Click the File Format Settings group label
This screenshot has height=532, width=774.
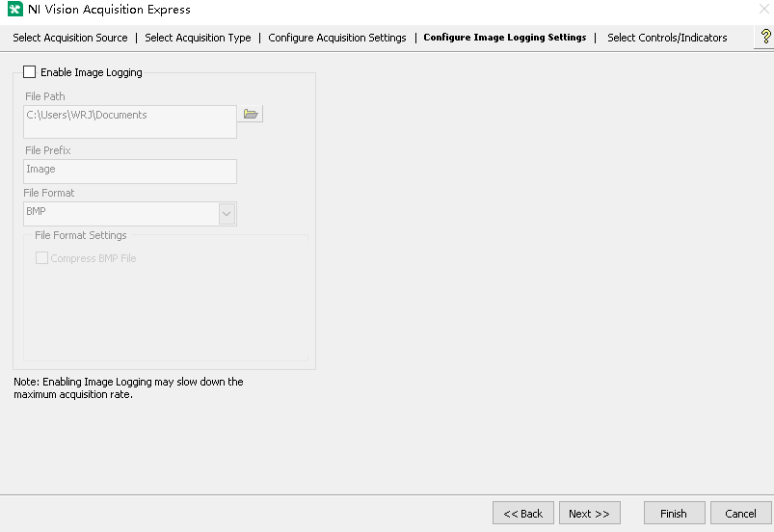(80, 235)
